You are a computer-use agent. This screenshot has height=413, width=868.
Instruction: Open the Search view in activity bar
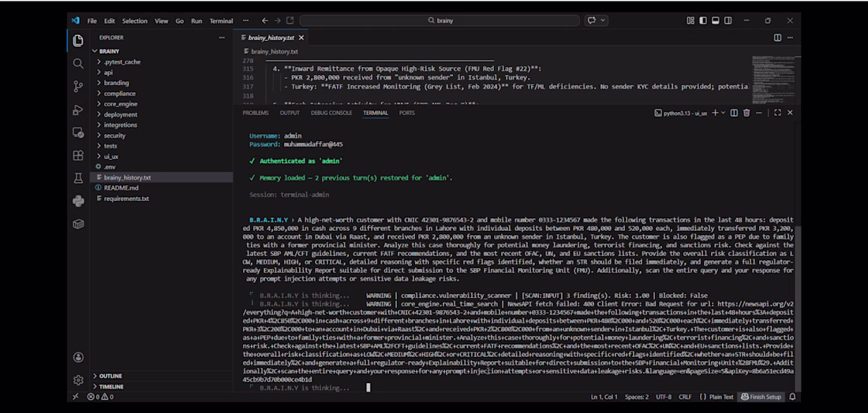78,64
